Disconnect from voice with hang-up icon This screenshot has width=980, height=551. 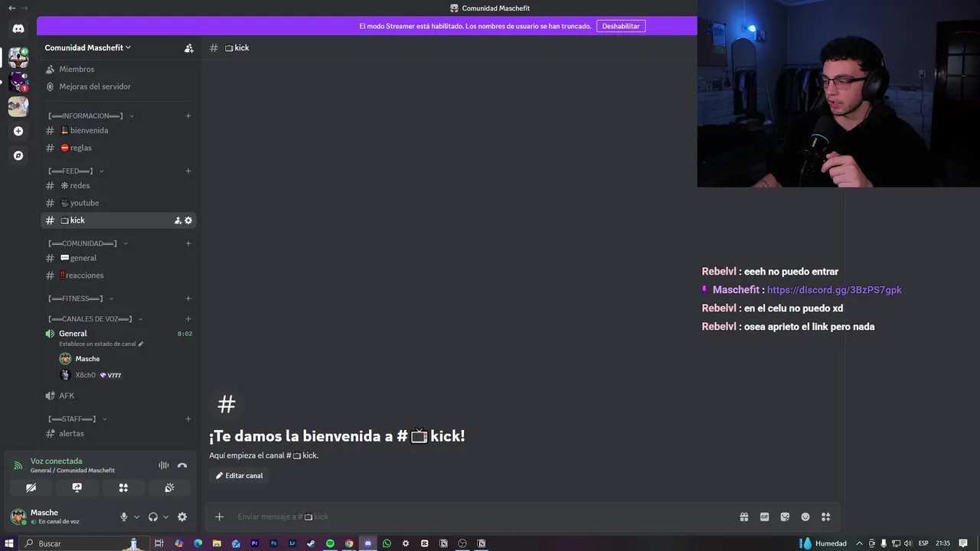(182, 465)
